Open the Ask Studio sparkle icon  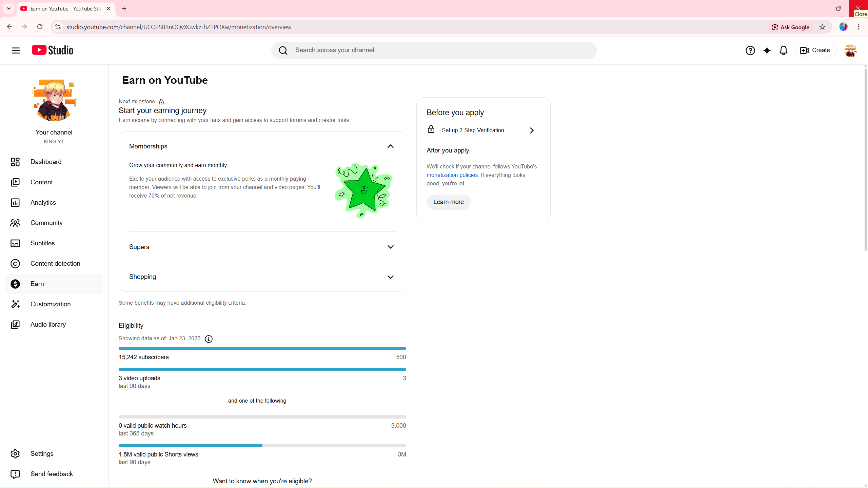(x=767, y=50)
